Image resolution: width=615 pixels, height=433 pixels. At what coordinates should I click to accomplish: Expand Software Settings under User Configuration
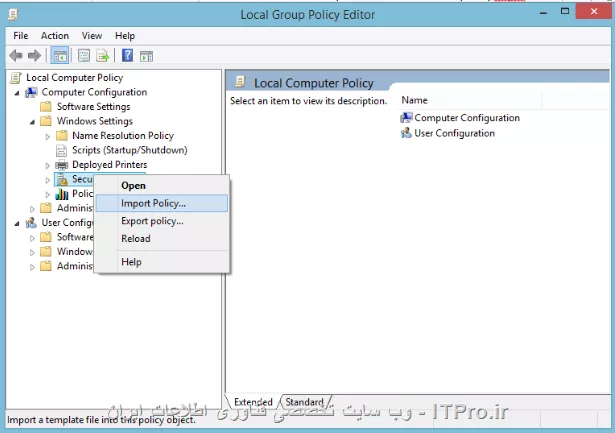click(x=32, y=238)
